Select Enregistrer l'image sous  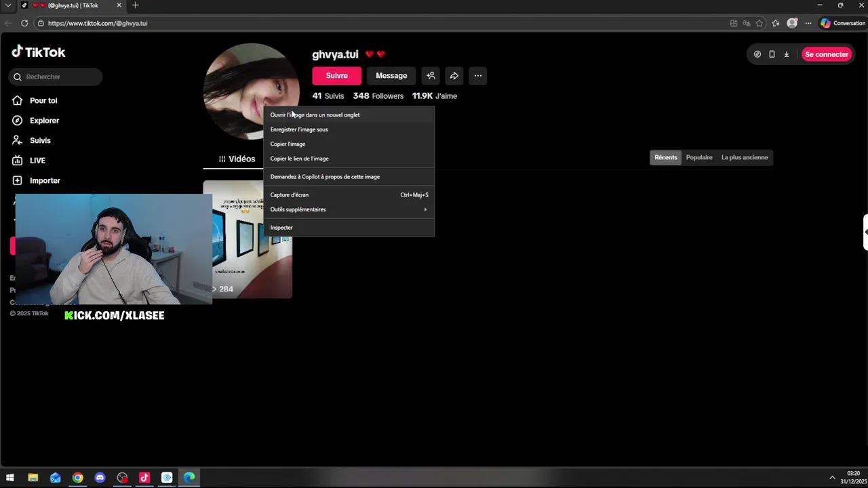click(349, 129)
